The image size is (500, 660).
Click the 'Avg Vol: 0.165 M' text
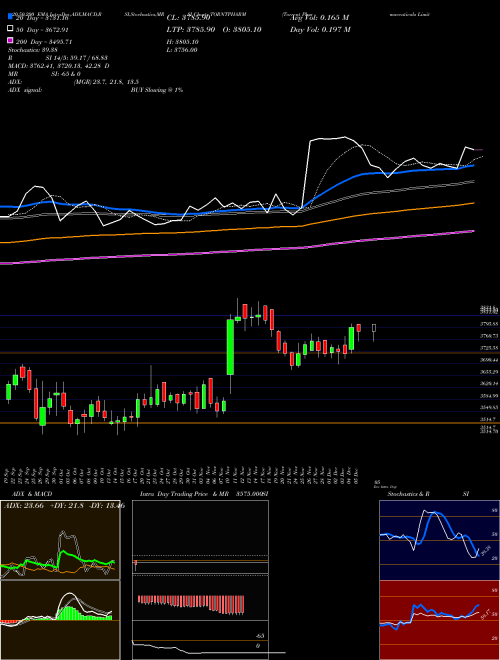(x=319, y=18)
